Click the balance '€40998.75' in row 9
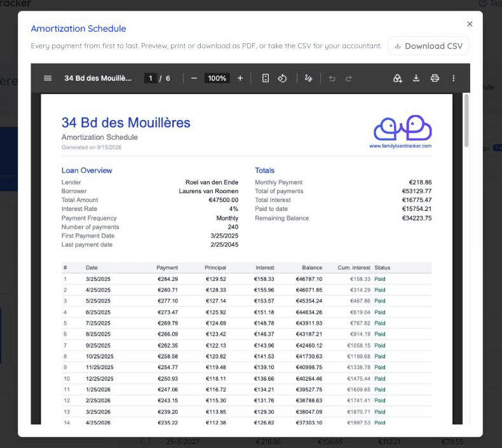 click(309, 367)
